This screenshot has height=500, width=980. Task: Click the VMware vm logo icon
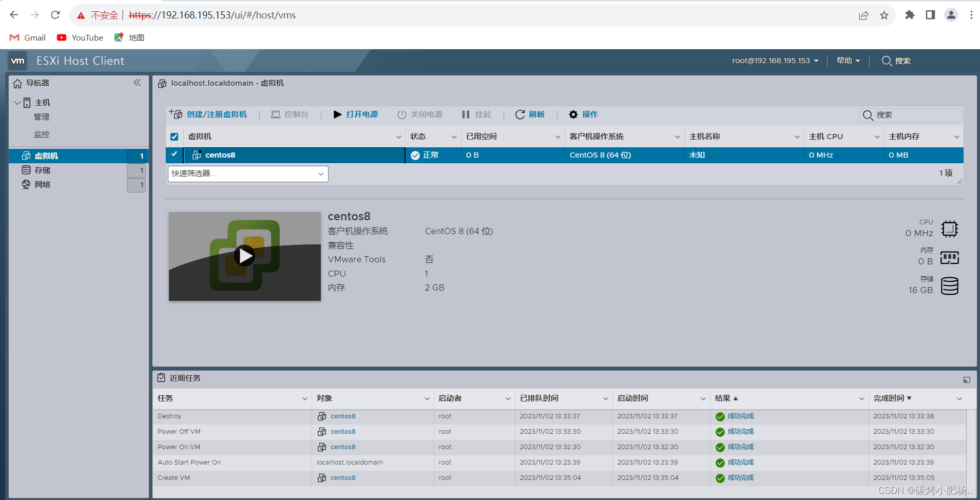tap(18, 61)
